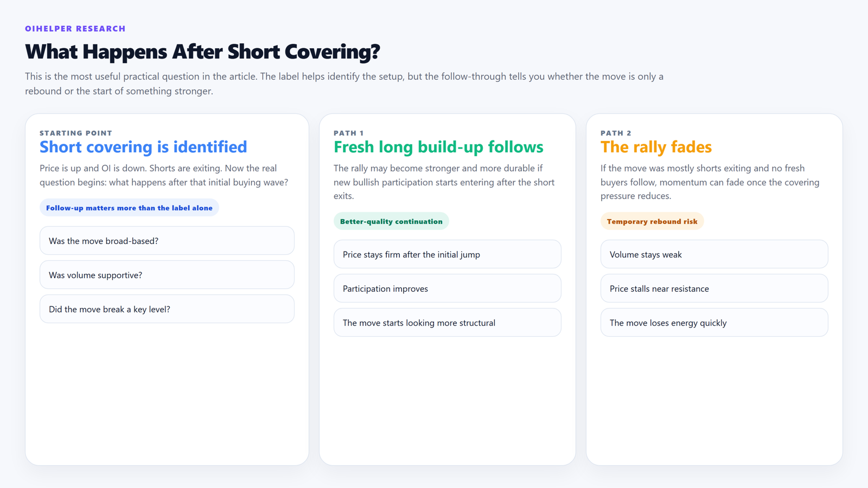Click 'The rally fades' heading

coord(656,147)
